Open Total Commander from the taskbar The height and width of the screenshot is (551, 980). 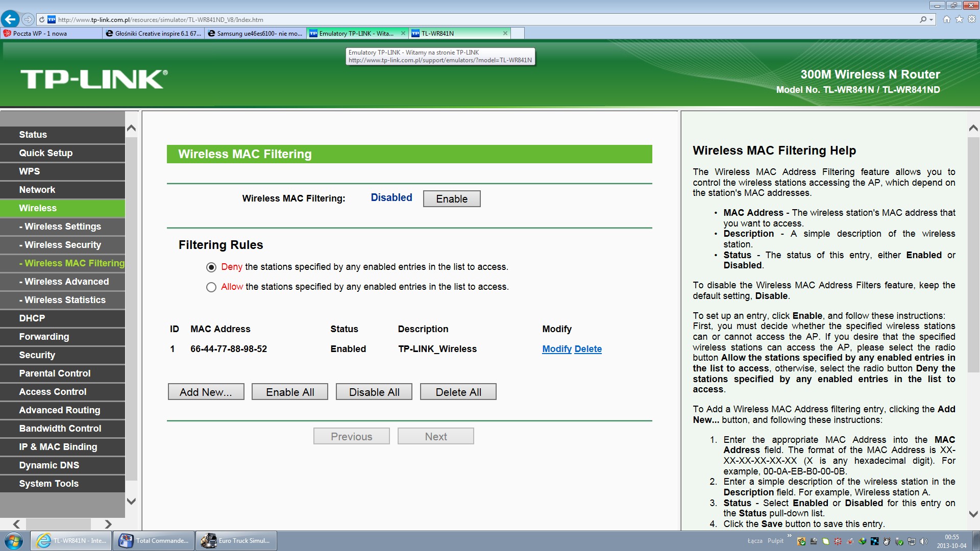coord(154,540)
